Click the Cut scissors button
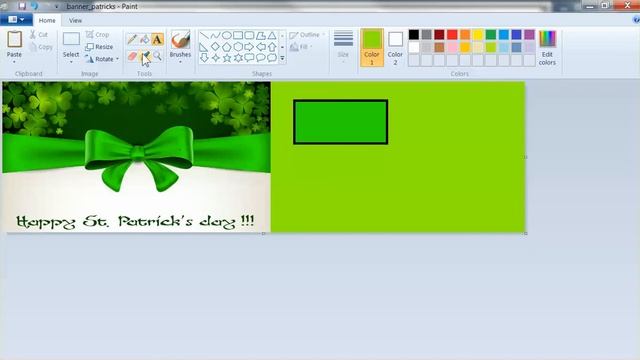Image resolution: width=640 pixels, height=360 pixels. [x=38, y=35]
